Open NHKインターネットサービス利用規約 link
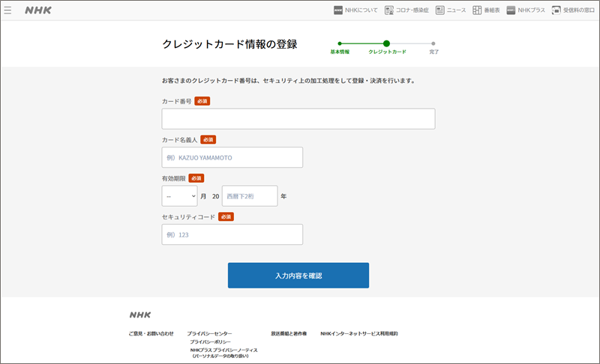This screenshot has width=600, height=364. pos(358,333)
